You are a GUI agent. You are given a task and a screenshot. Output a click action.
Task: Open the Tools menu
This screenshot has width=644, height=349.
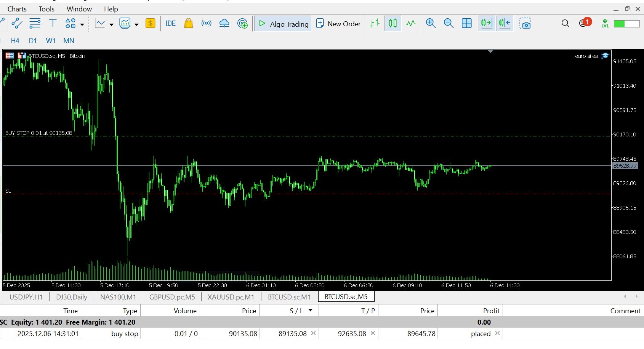[46, 9]
